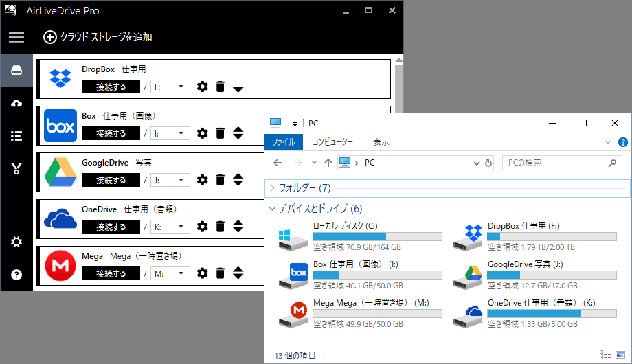632x364 pixels.
Task: Open the Explorer address bar history dropdown
Action: click(x=477, y=163)
